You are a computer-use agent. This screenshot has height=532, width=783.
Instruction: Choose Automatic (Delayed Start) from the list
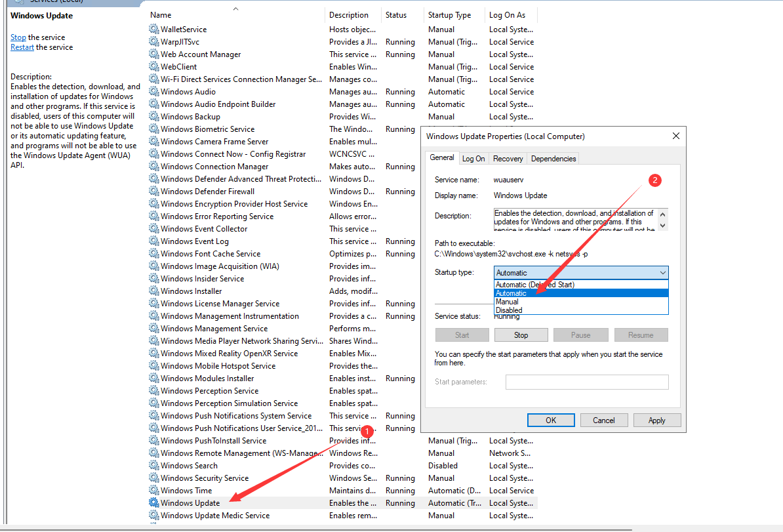click(x=534, y=285)
